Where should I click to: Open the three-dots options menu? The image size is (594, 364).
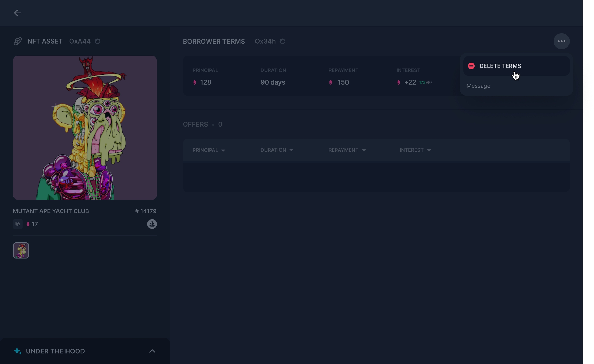[561, 41]
